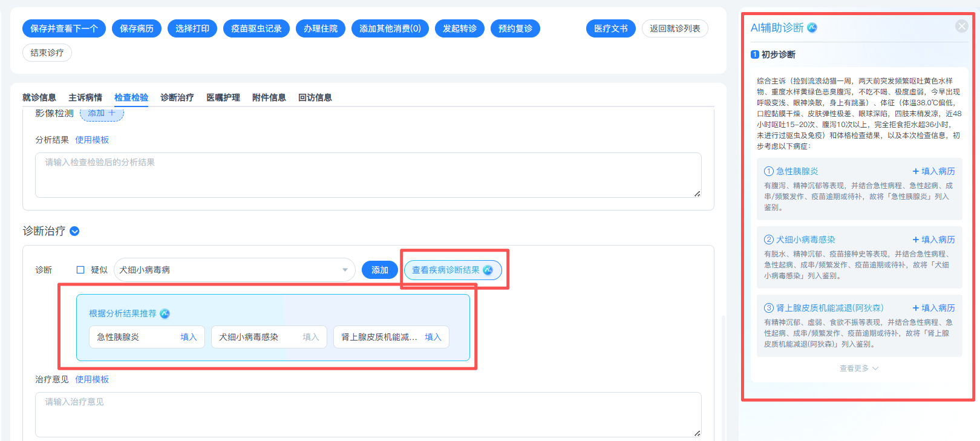Screen dimensions: 980x441
Task: Click 使用模板 link next to 治疗意见
Action: coord(92,379)
